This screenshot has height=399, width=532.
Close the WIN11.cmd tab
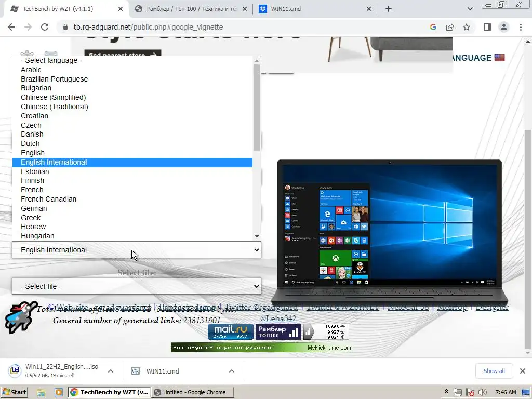tap(369, 9)
